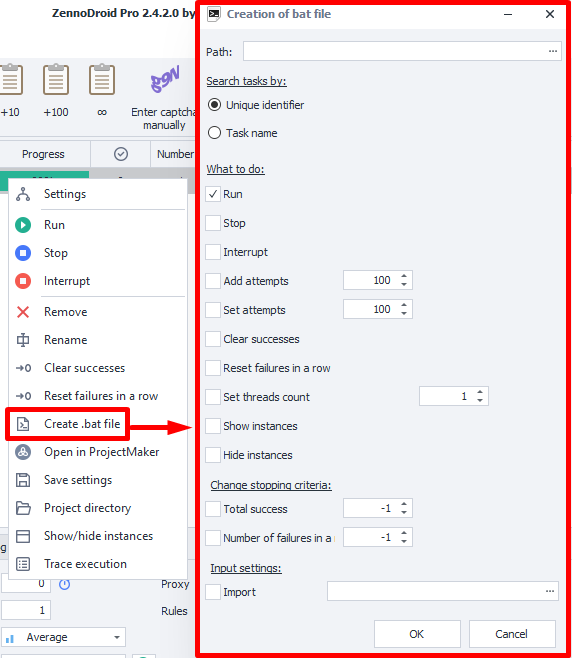Increase the Add attempts value by one
This screenshot has width=572, height=658.
tap(404, 276)
